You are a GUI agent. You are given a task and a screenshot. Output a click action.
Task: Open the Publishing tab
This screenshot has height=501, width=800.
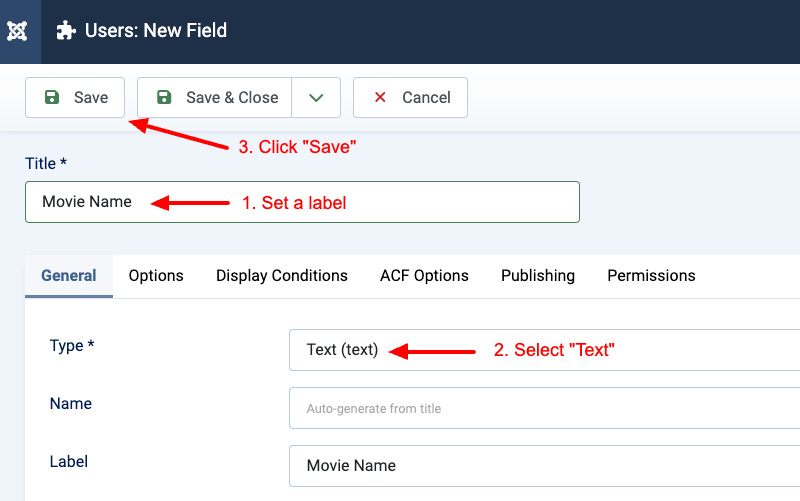tap(538, 275)
